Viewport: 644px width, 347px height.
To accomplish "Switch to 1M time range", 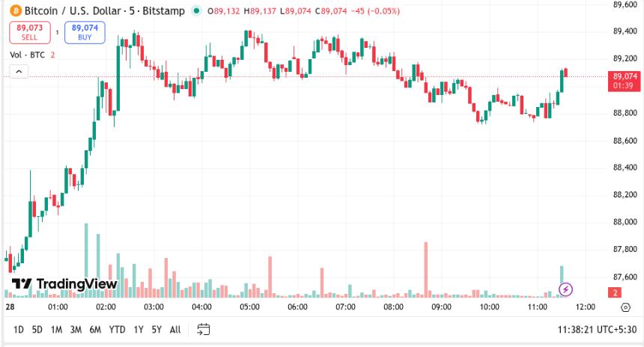I will point(56,329).
